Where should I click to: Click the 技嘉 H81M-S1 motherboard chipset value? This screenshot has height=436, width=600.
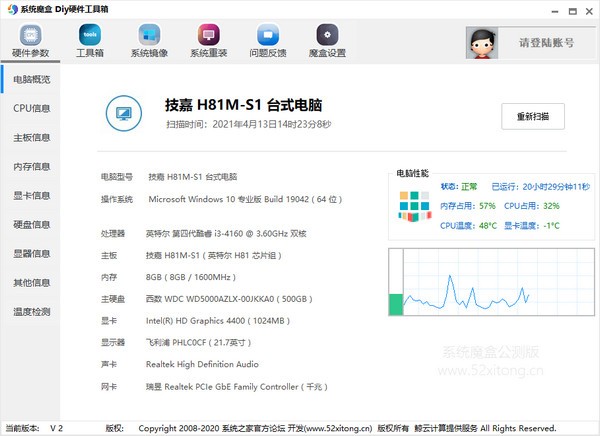214,255
